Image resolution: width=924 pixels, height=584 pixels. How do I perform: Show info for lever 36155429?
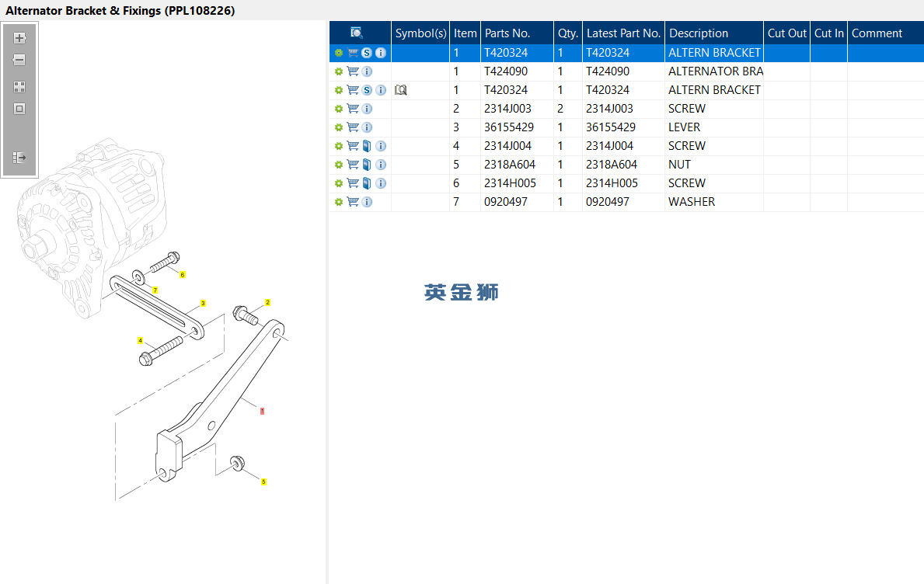click(367, 127)
